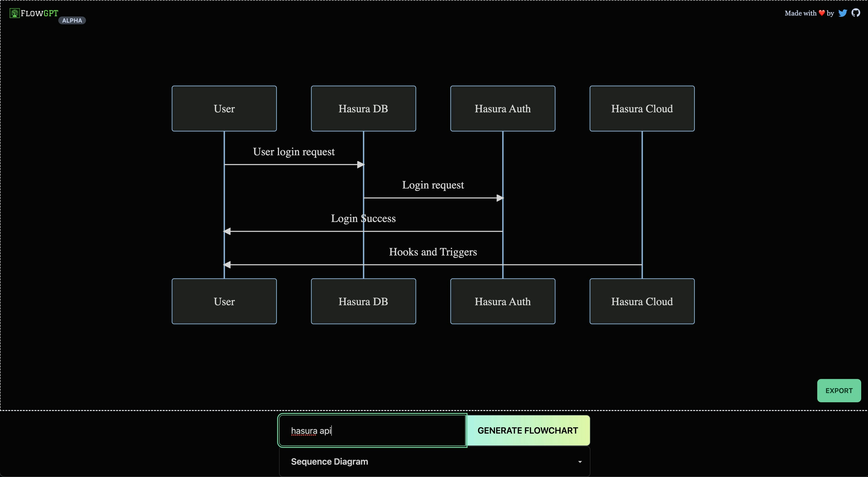Image resolution: width=868 pixels, height=477 pixels.
Task: Open the Twitter profile icon link
Action: click(842, 13)
